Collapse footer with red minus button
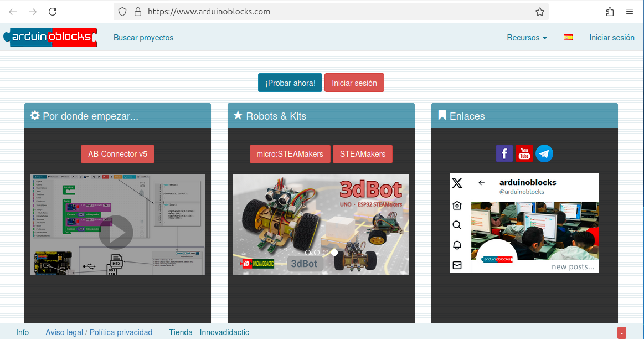Image resolution: width=644 pixels, height=339 pixels. tap(622, 333)
